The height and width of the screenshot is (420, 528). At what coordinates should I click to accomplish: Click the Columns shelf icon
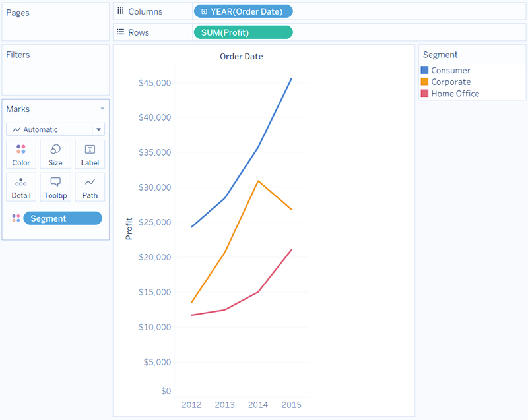pos(121,11)
